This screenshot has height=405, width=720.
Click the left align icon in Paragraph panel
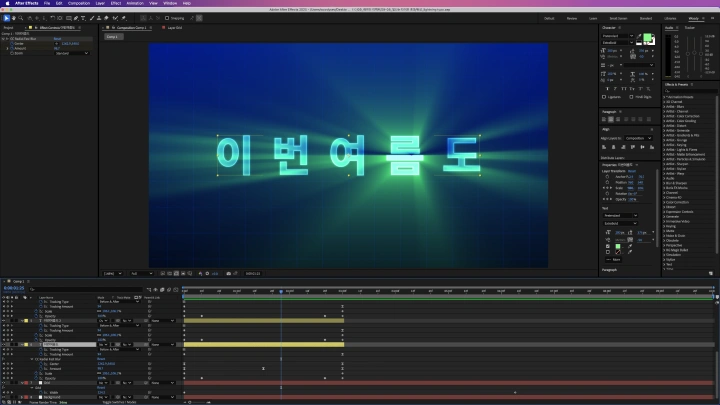click(x=604, y=119)
